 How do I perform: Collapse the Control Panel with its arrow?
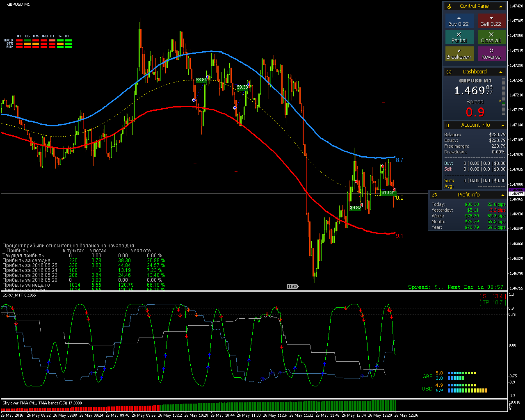click(501, 6)
